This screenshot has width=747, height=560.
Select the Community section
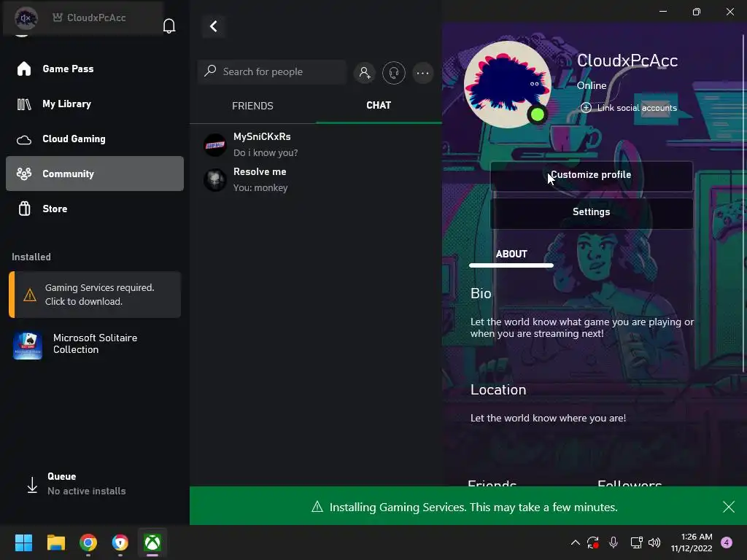pyautogui.click(x=95, y=174)
